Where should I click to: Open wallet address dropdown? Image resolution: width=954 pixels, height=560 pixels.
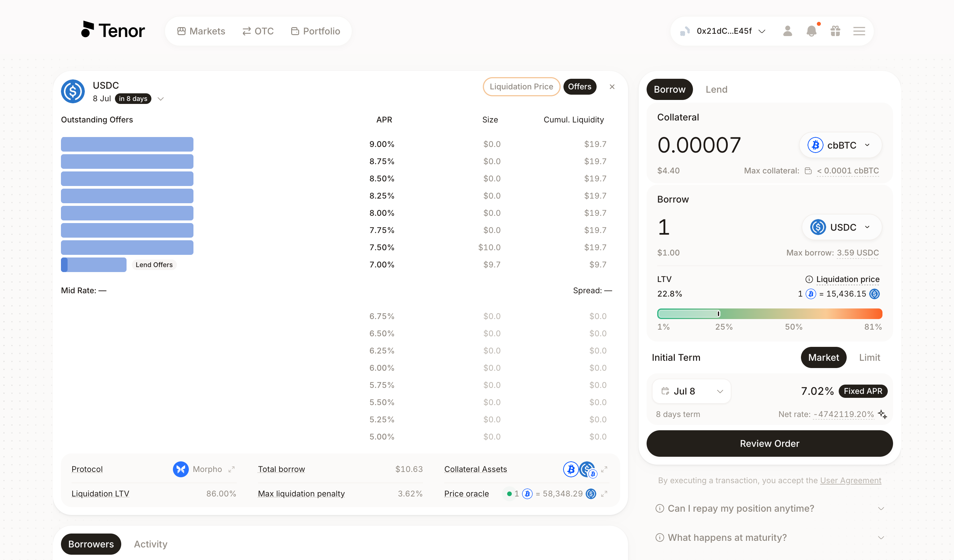pos(723,31)
